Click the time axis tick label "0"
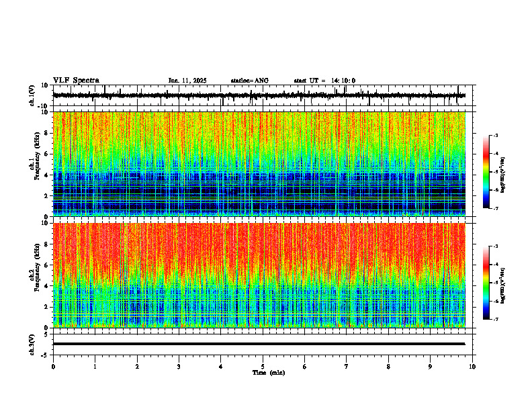The width and height of the screenshot is (532, 411). click(53, 367)
